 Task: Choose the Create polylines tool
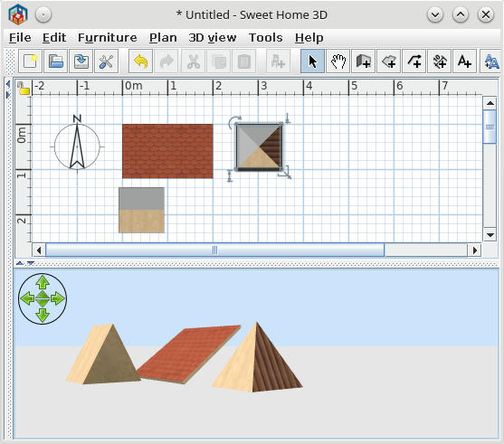pos(414,61)
